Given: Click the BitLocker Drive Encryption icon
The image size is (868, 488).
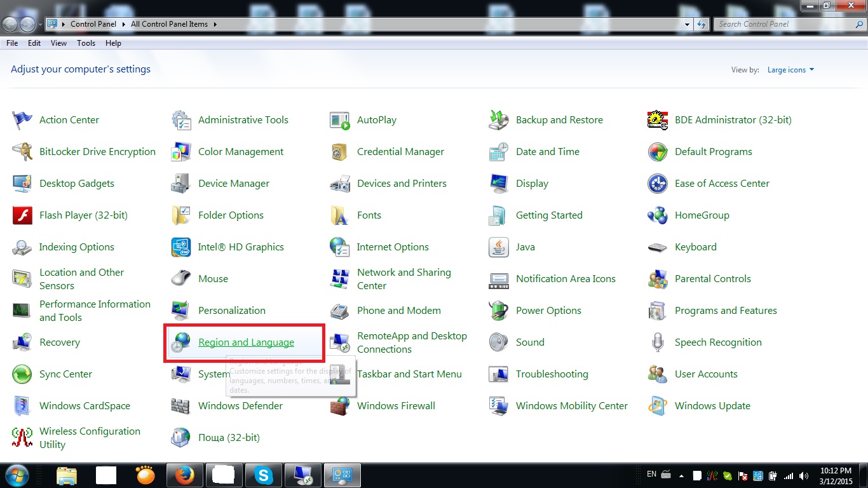Looking at the screenshot, I should (x=22, y=151).
